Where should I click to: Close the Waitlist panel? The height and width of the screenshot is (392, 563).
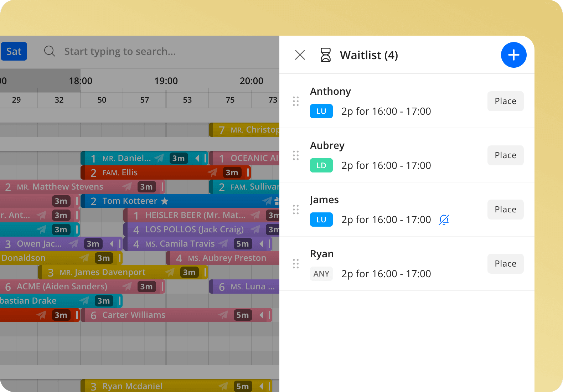point(300,55)
